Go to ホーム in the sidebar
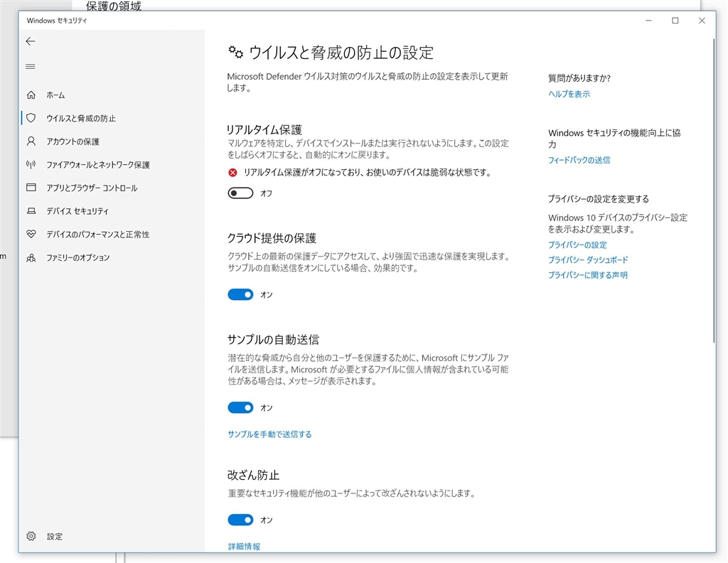The height and width of the screenshot is (563, 728). [x=112, y=95]
